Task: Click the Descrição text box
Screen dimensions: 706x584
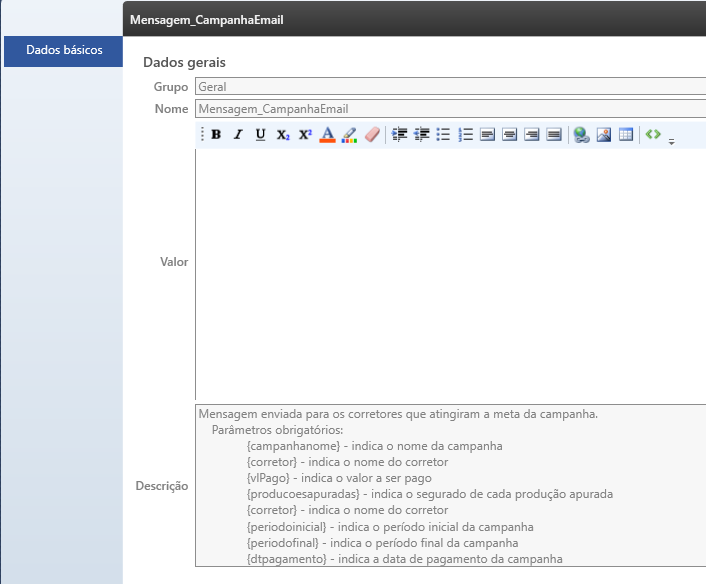Action: point(450,485)
